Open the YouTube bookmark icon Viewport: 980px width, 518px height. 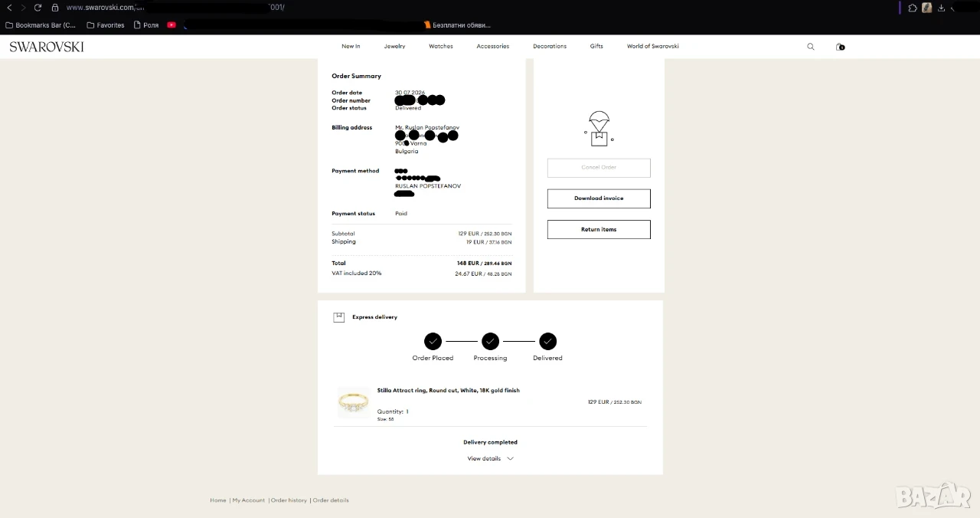[171, 25]
